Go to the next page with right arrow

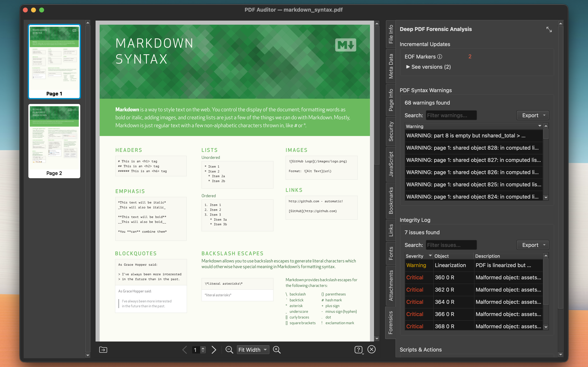click(214, 349)
